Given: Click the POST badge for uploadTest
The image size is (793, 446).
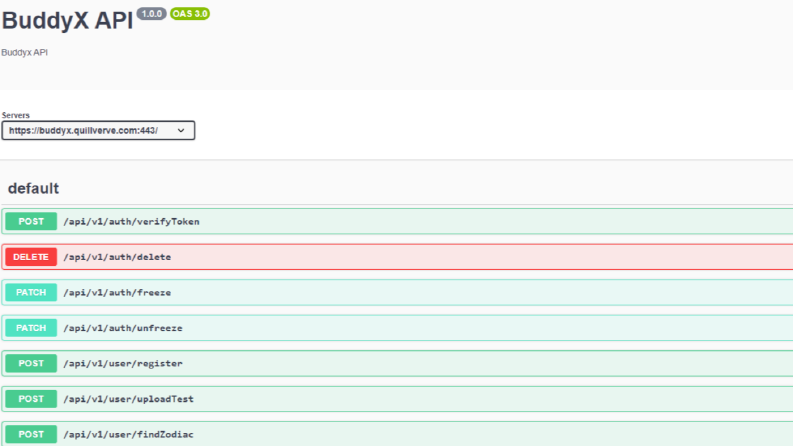Looking at the screenshot, I should [x=31, y=398].
